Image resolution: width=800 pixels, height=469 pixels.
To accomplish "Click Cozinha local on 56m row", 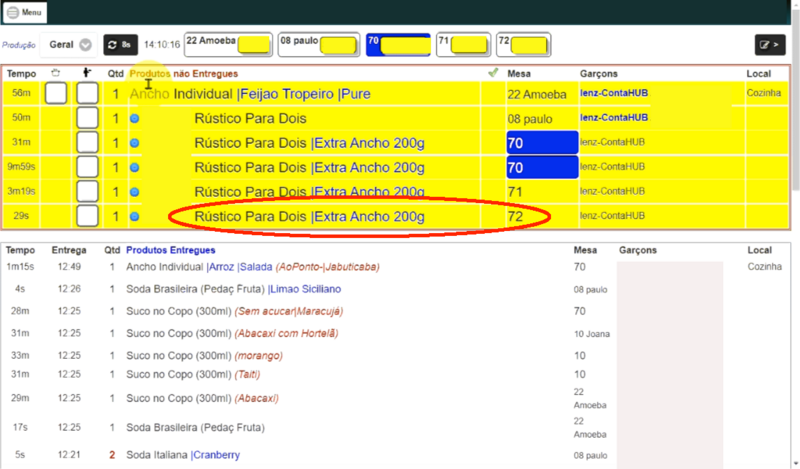I will pyautogui.click(x=764, y=93).
